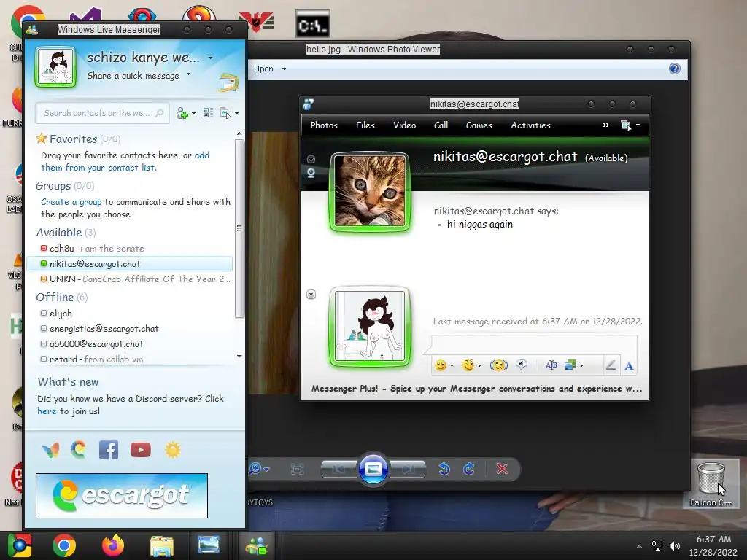Click the Photo Viewer help icon
This screenshot has width=747, height=560.
pos(675,69)
